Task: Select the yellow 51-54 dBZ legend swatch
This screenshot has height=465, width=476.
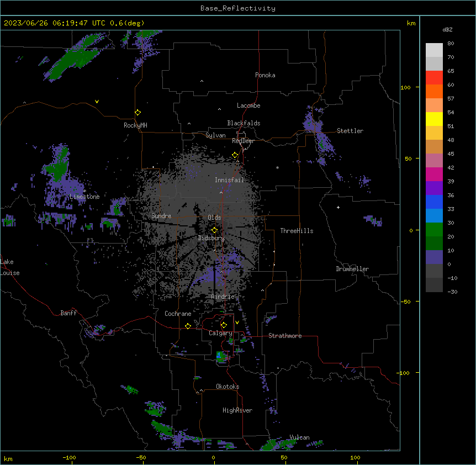Action: tap(434, 119)
